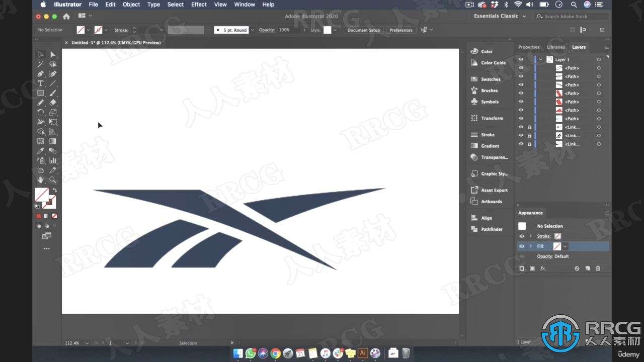The width and height of the screenshot is (644, 362).
Task: Select the Rectangle tool
Action: 41,93
